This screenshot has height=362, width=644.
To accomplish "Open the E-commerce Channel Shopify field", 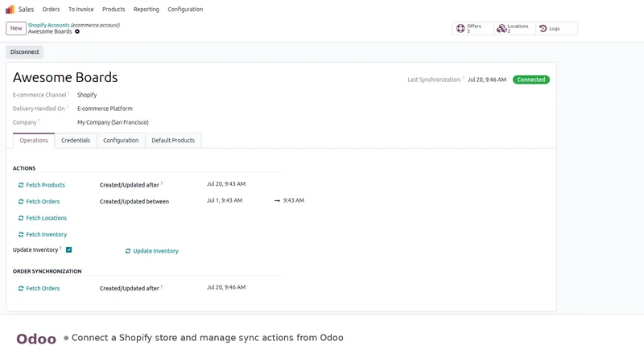I will coord(87,95).
